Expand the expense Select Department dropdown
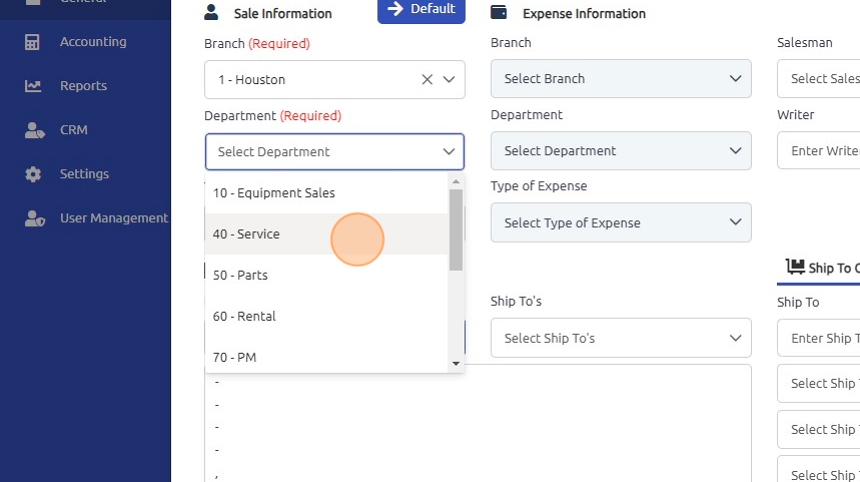 click(620, 151)
